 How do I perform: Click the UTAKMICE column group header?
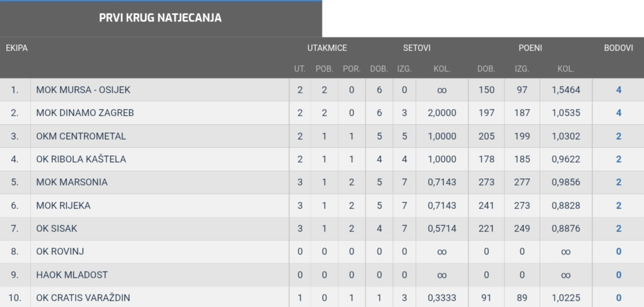pyautogui.click(x=327, y=48)
